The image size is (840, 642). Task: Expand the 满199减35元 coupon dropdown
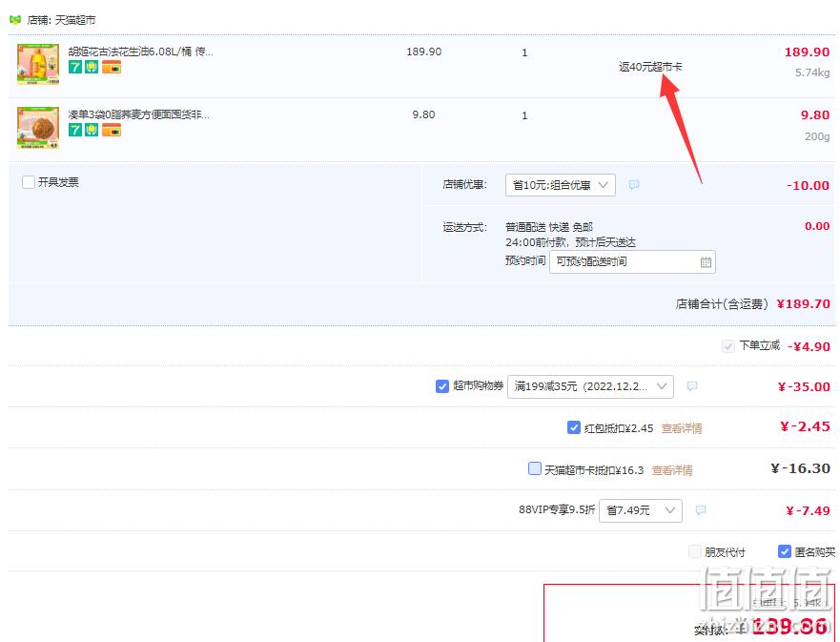click(590, 386)
